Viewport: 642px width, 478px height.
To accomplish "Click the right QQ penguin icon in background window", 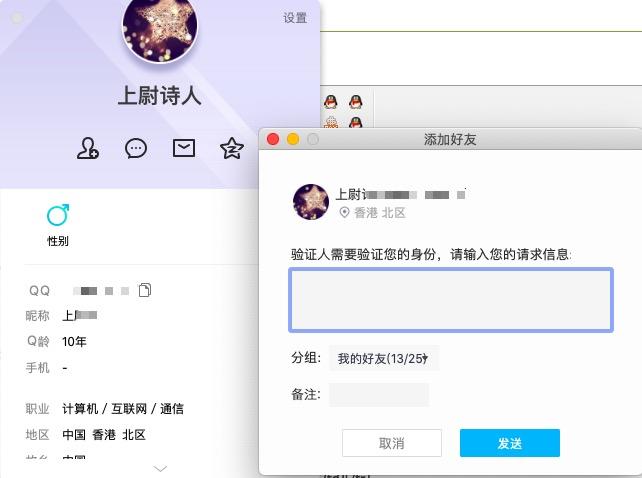I will click(355, 101).
